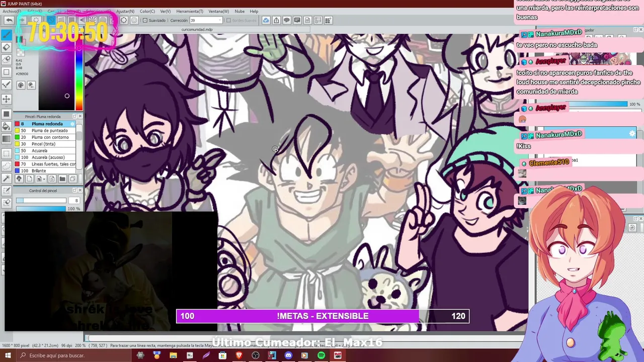The image size is (644, 362).
Task: Select the Brush tool in left toolbar
Action: tap(7, 35)
